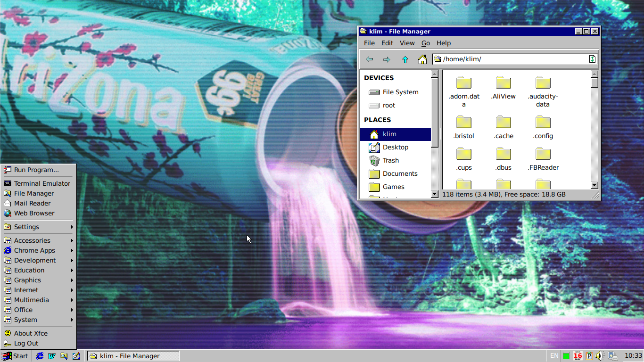Screen dimensions: 644x362
Task: Select File System under Devices
Action: pos(395,92)
